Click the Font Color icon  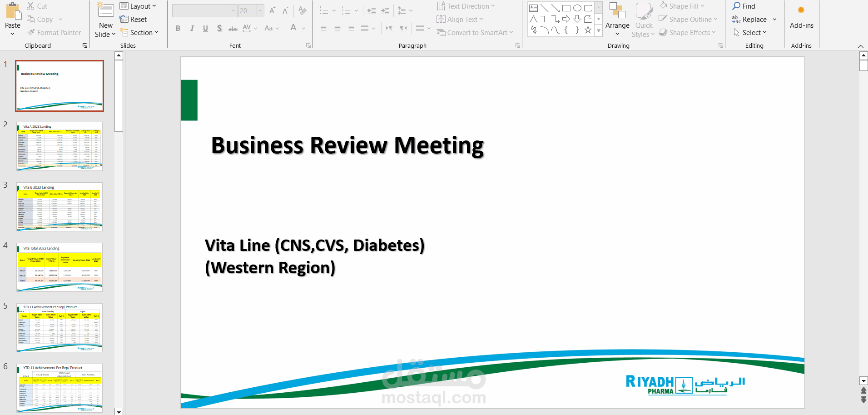[x=293, y=28]
